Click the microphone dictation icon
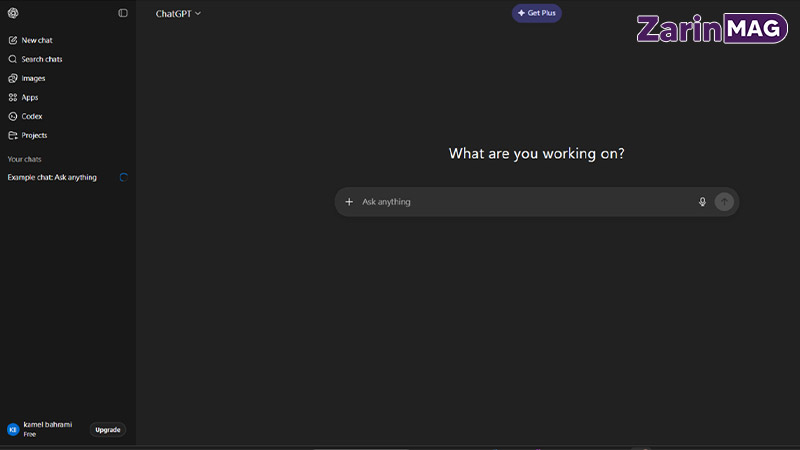This screenshot has width=800, height=450. 703,202
